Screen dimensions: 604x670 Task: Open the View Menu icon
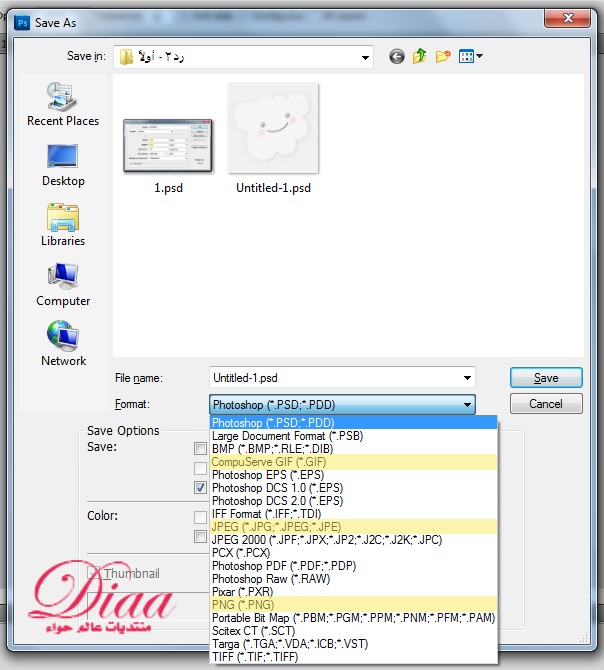(470, 57)
